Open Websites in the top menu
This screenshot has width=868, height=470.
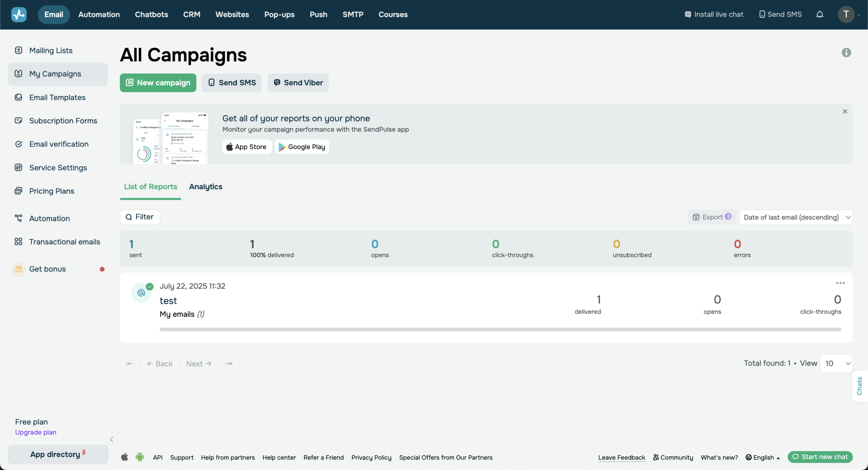232,15
